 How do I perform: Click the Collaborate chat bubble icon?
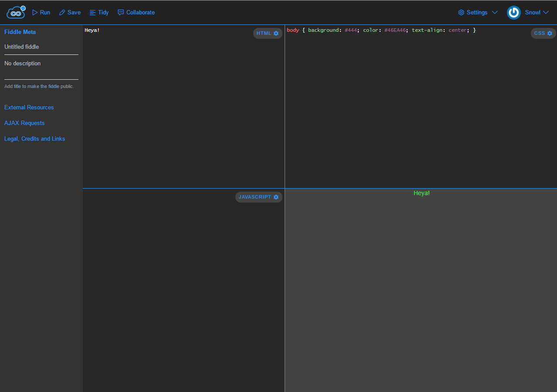tap(121, 12)
